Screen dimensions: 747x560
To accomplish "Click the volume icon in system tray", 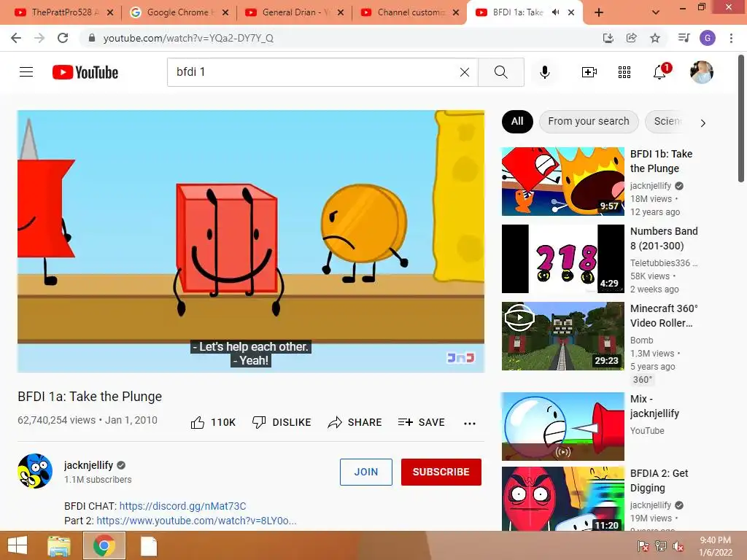I will 678,546.
